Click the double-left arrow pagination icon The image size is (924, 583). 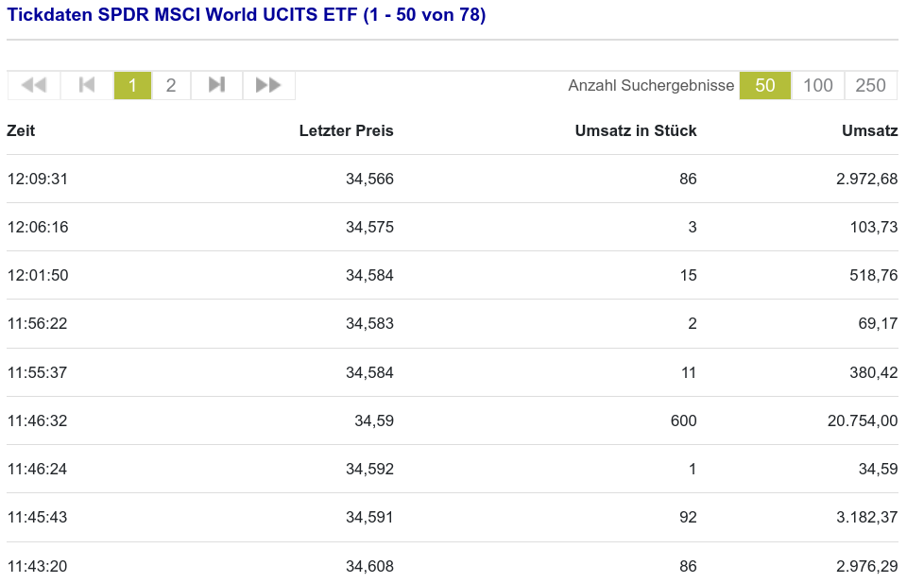34,85
